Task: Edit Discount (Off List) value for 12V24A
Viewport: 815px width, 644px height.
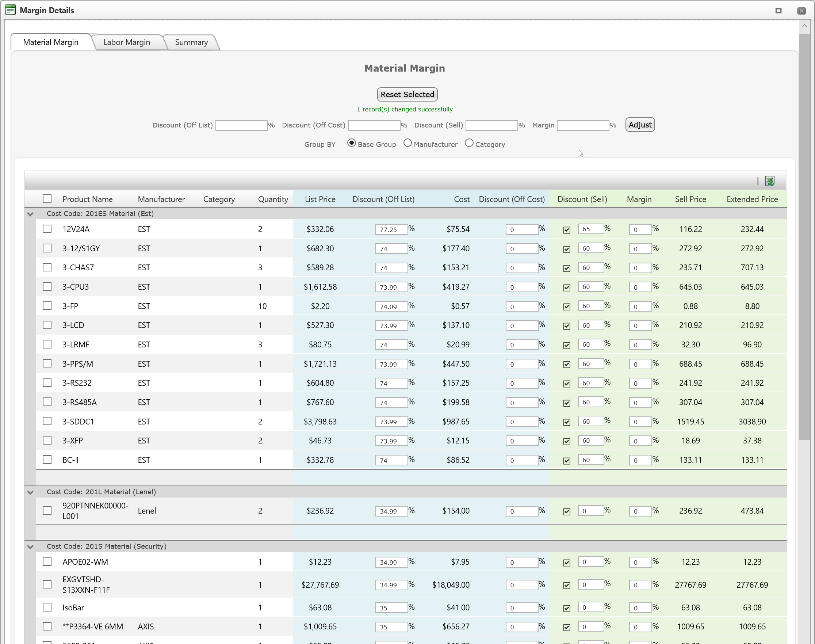Action: [391, 229]
